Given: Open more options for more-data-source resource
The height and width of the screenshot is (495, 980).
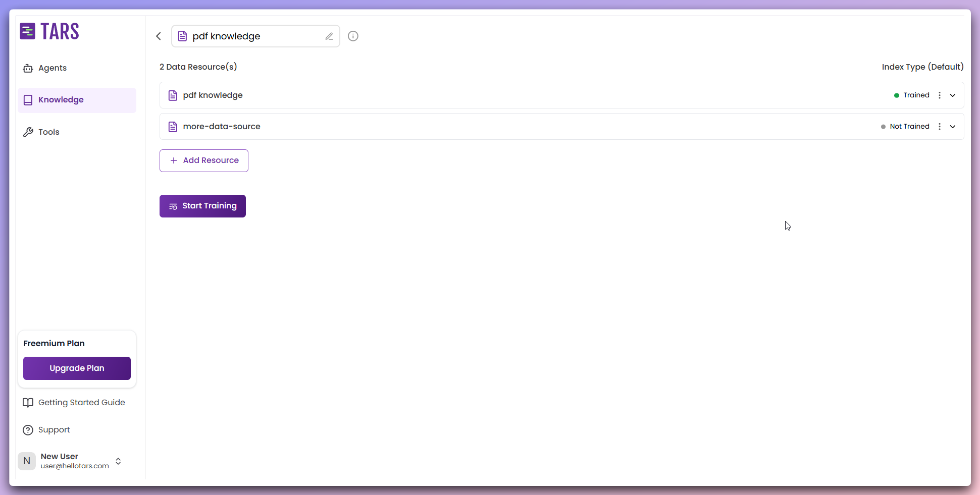Looking at the screenshot, I should [940, 127].
